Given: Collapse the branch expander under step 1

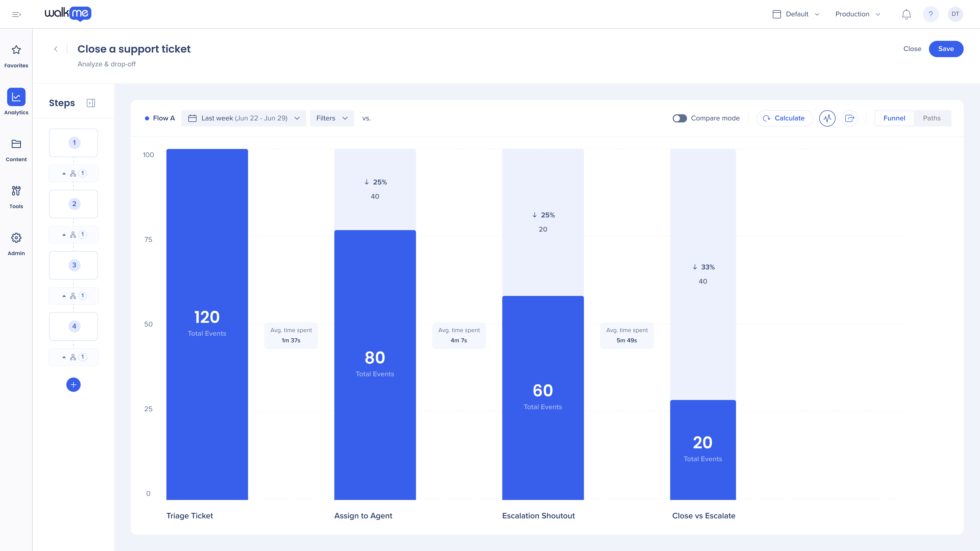Looking at the screenshot, I should (x=64, y=173).
